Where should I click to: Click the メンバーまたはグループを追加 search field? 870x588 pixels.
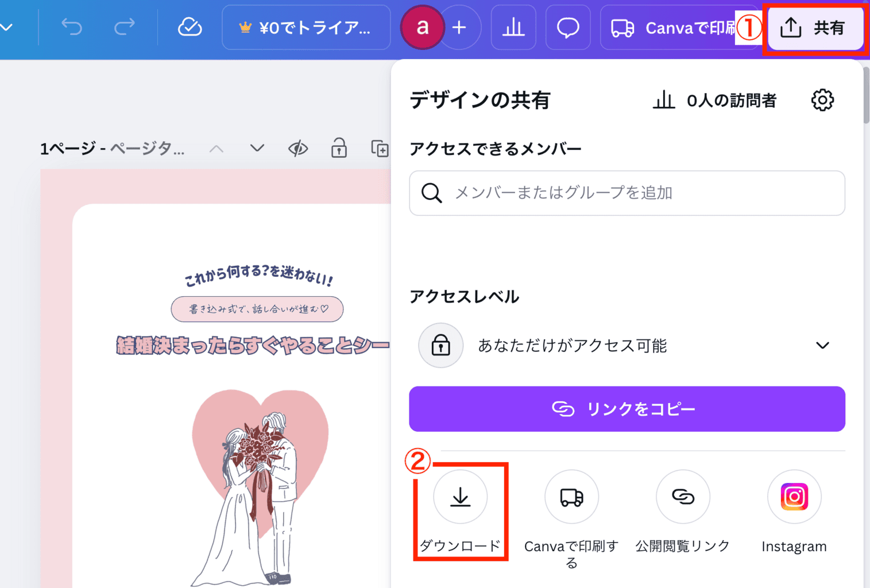pos(627,193)
